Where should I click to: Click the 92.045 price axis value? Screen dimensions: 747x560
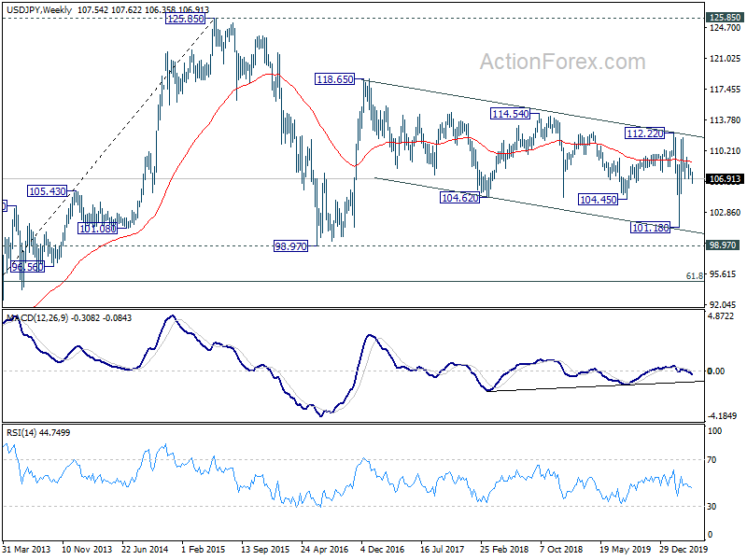click(723, 305)
